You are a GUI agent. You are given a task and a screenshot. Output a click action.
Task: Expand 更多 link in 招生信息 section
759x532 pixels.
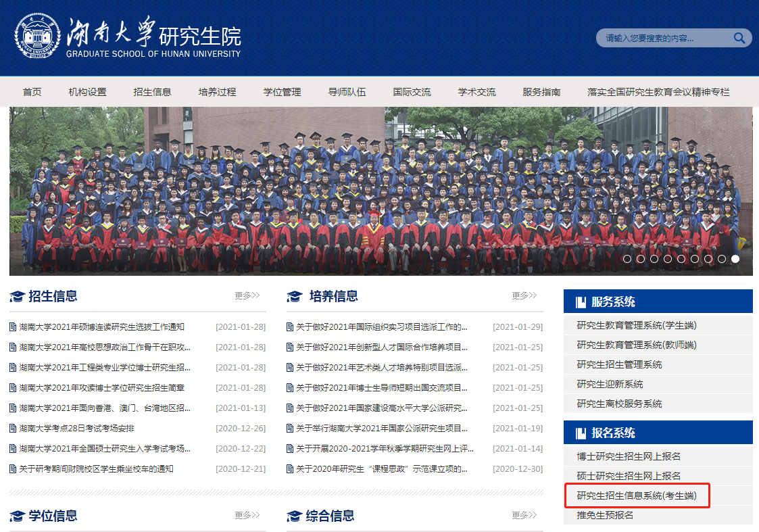tap(247, 295)
